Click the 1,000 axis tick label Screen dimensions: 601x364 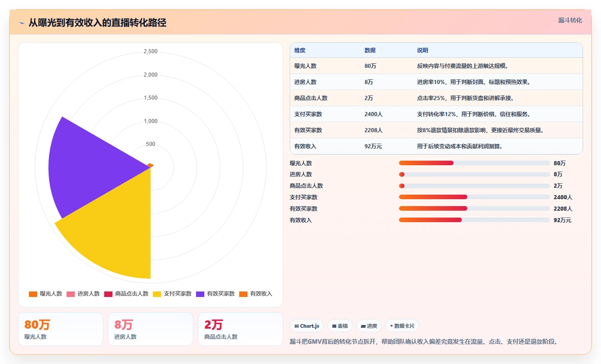pyautogui.click(x=151, y=121)
